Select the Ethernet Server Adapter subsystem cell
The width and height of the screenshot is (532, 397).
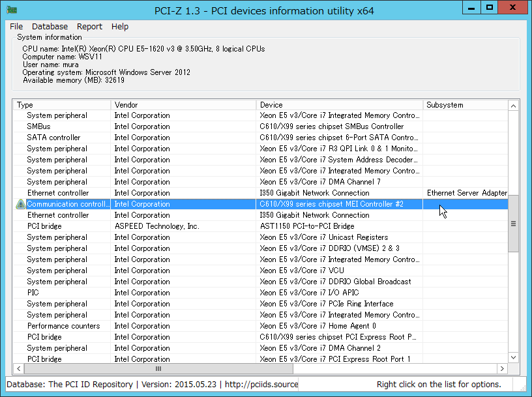[467, 193]
